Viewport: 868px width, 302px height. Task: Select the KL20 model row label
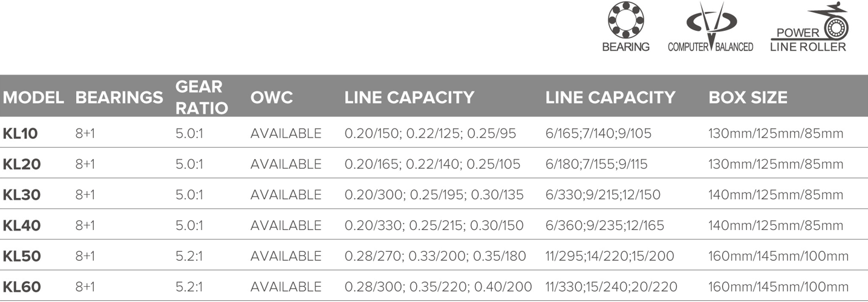tap(22, 164)
